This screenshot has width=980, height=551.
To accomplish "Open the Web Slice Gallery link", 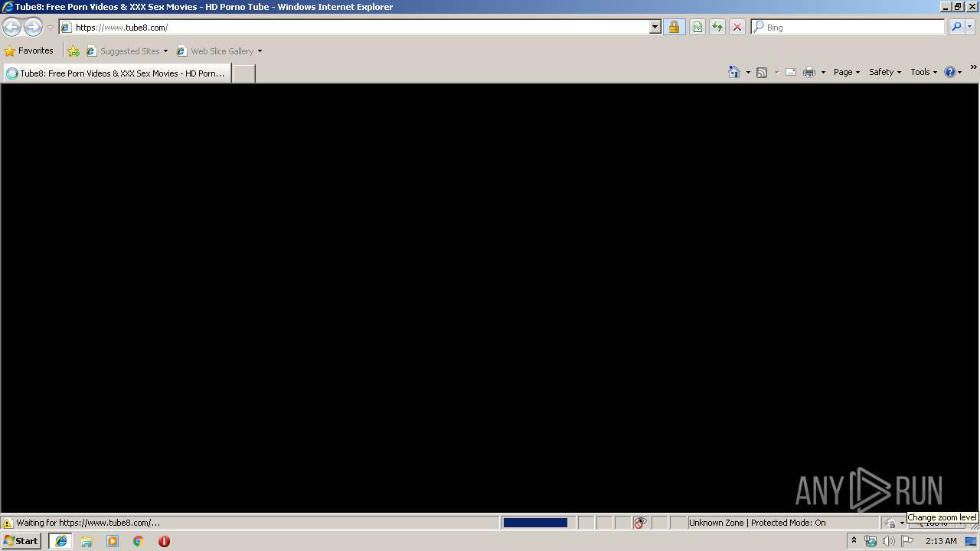I will pyautogui.click(x=215, y=51).
